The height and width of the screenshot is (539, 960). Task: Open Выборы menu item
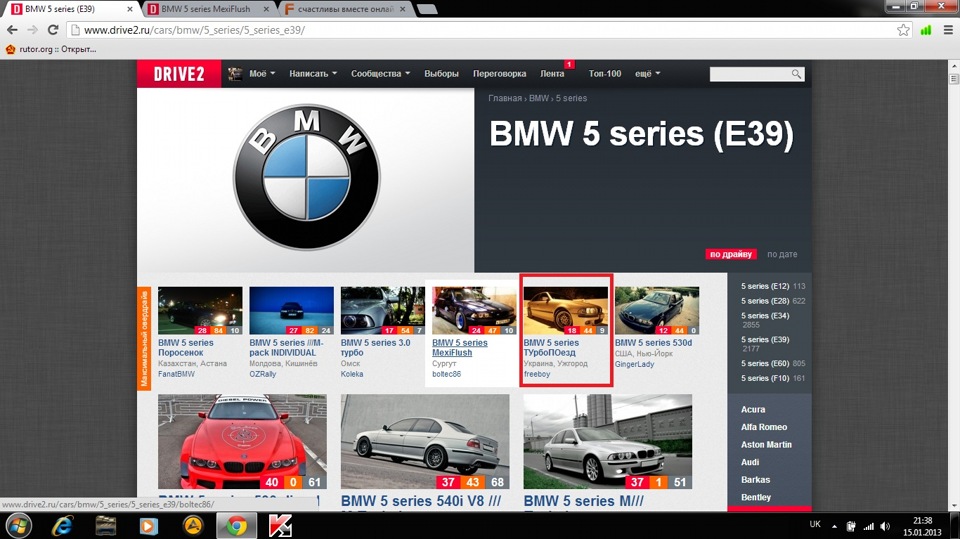click(x=441, y=74)
